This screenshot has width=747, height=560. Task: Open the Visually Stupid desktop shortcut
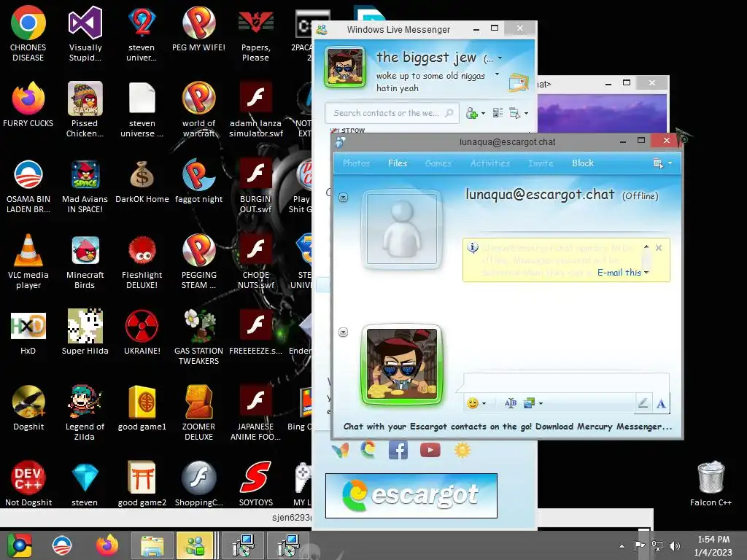[85, 34]
